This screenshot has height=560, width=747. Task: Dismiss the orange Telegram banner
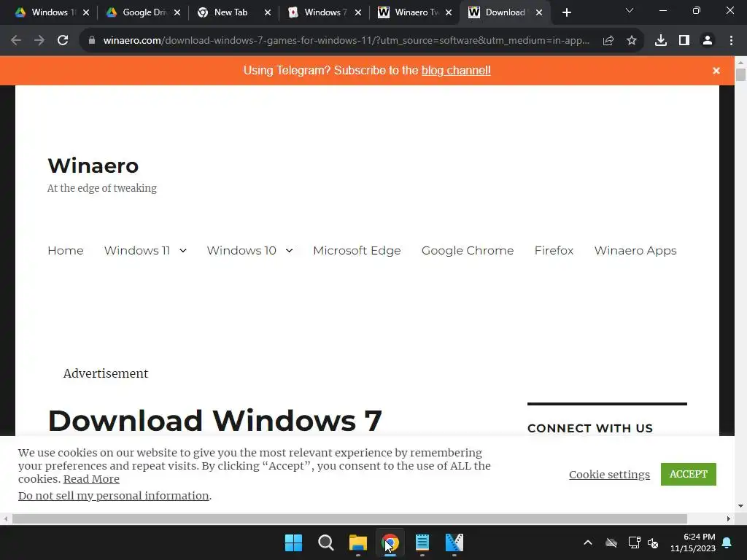click(x=716, y=71)
